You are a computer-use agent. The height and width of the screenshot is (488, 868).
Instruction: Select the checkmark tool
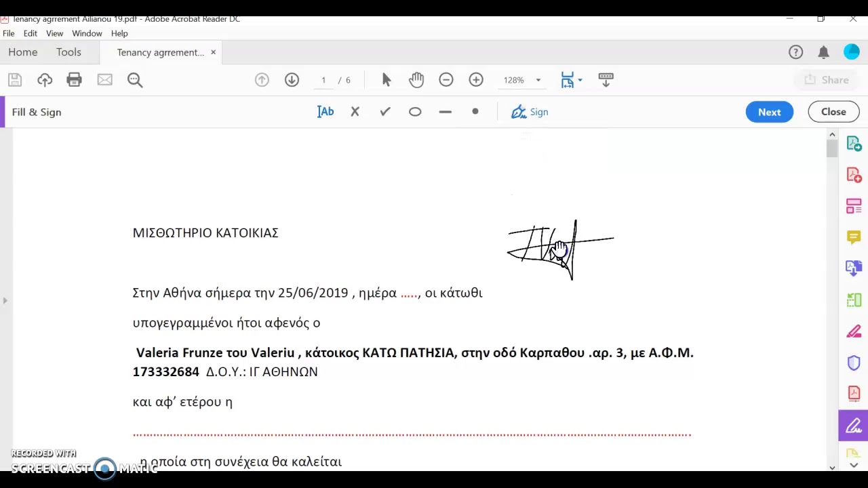(x=385, y=112)
